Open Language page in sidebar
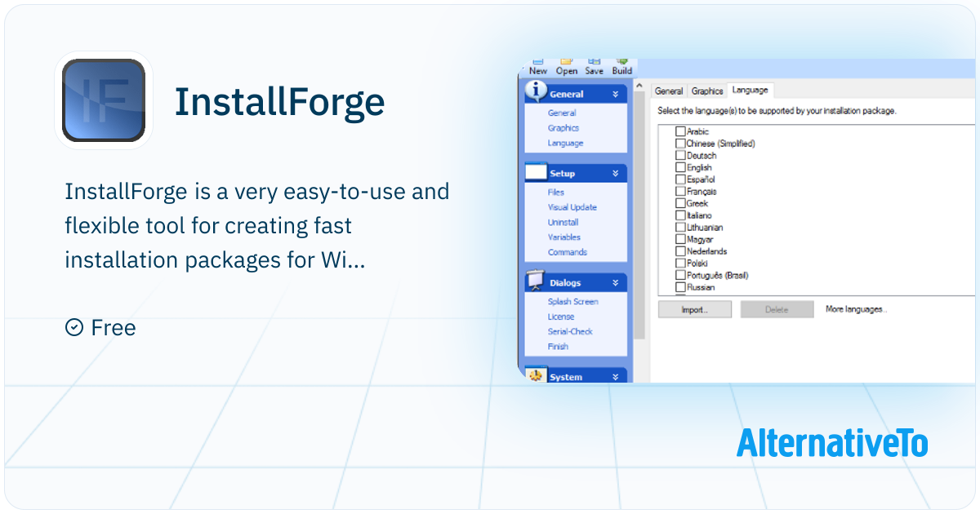The width and height of the screenshot is (980, 514). [565, 143]
